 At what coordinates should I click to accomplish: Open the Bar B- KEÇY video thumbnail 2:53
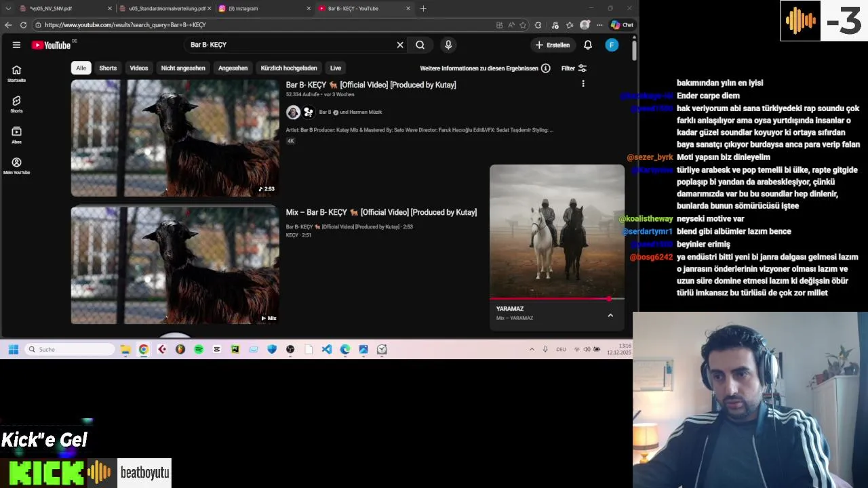175,138
